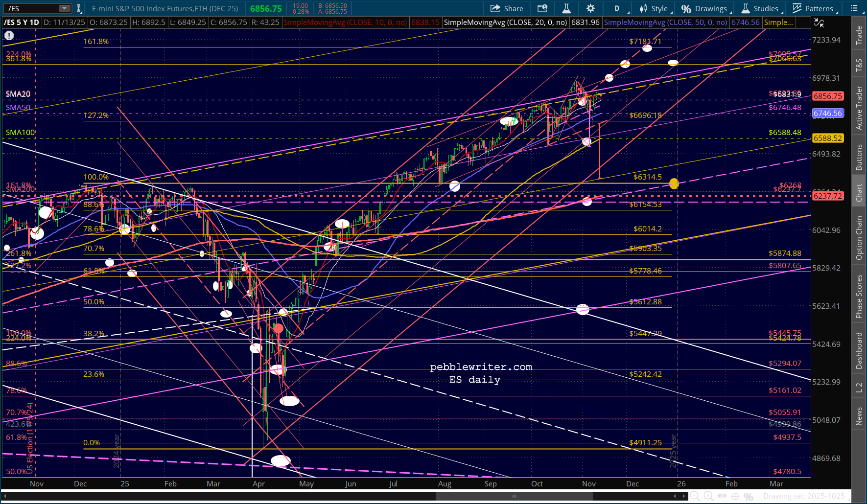Open the Option Chain side tab

pyautogui.click(x=859, y=238)
